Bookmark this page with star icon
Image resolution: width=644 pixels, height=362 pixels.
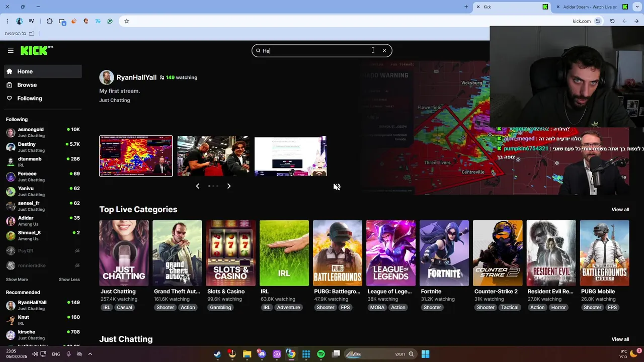(x=127, y=21)
